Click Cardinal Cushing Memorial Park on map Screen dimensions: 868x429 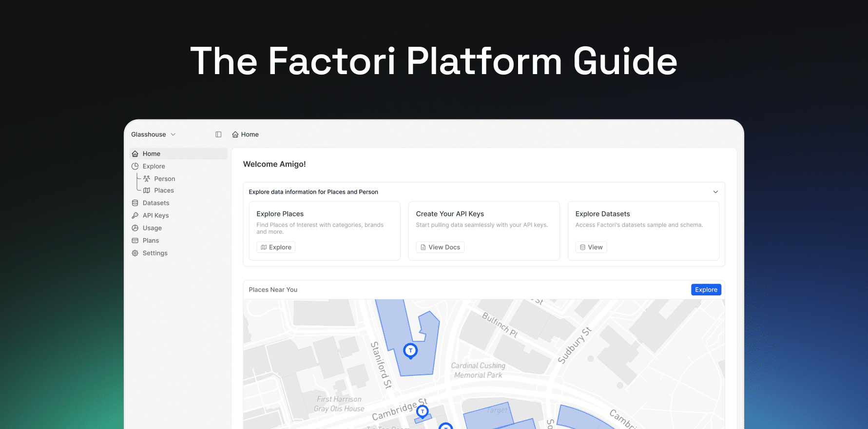[478, 370]
